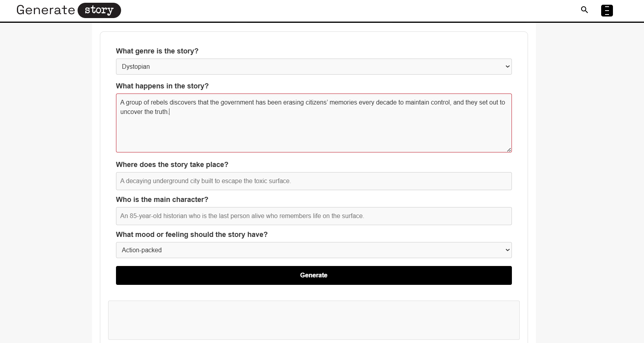This screenshot has height=343, width=644.
Task: Click the 'What happens in the story?' heading
Action: (162, 86)
